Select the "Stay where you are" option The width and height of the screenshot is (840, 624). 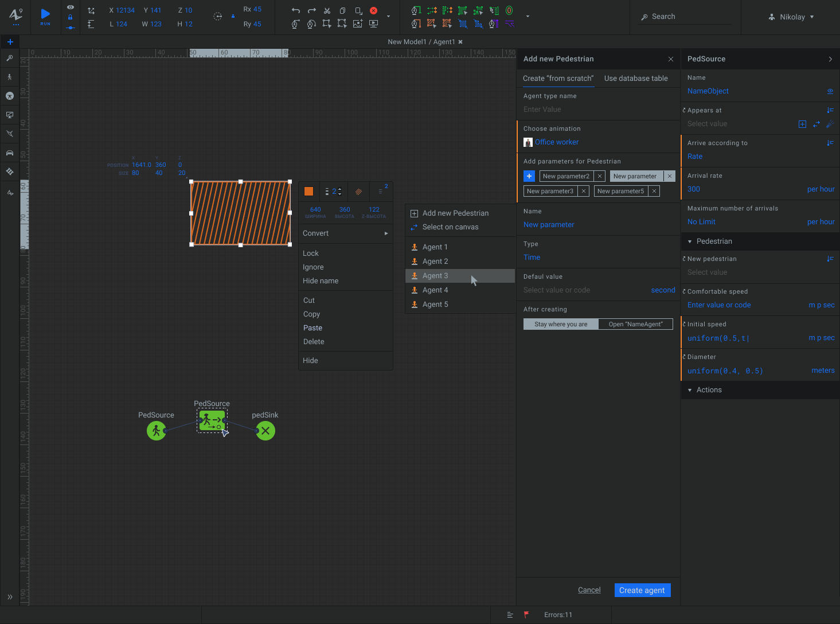(561, 324)
